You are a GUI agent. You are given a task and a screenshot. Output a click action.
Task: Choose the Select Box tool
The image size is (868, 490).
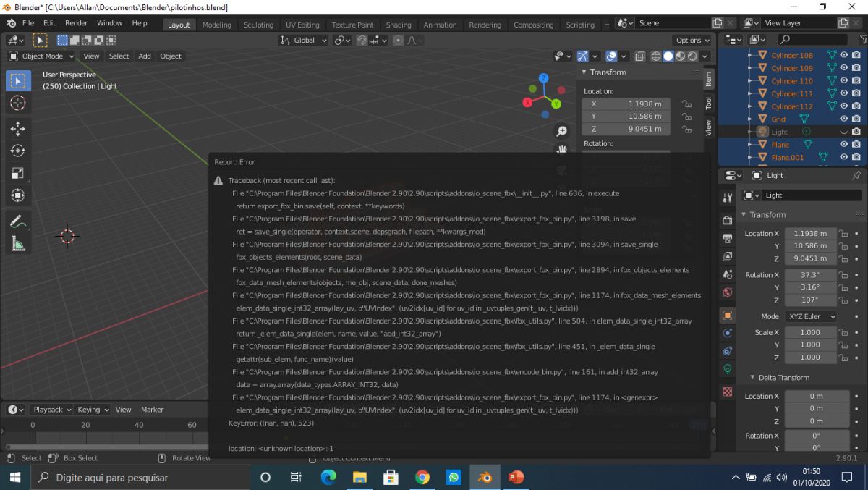(19, 80)
